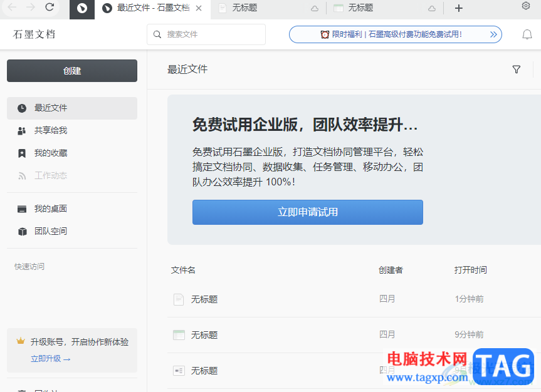Image resolution: width=541 pixels, height=392 pixels.
Task: Click the 石墨文档 logo
Action: click(34, 34)
